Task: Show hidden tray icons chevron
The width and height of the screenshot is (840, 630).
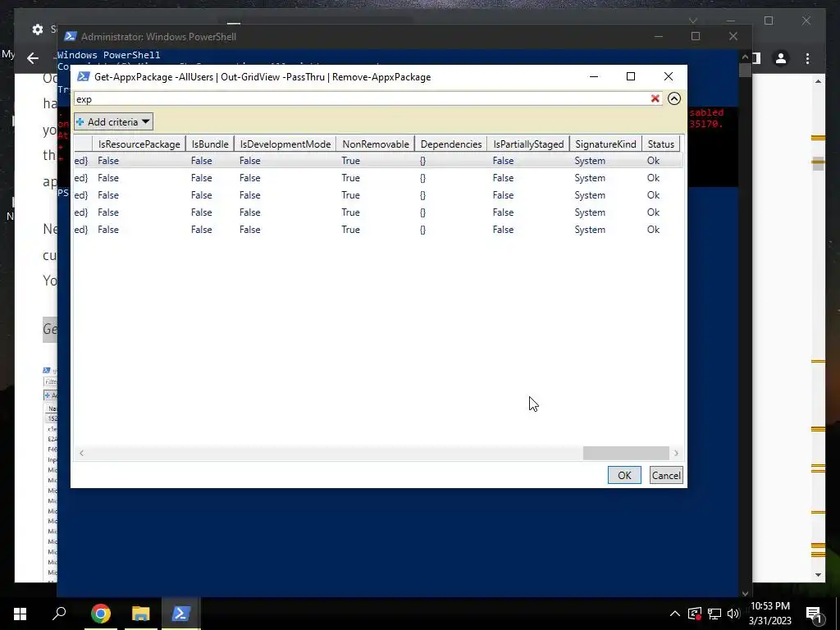Action: [x=674, y=614]
